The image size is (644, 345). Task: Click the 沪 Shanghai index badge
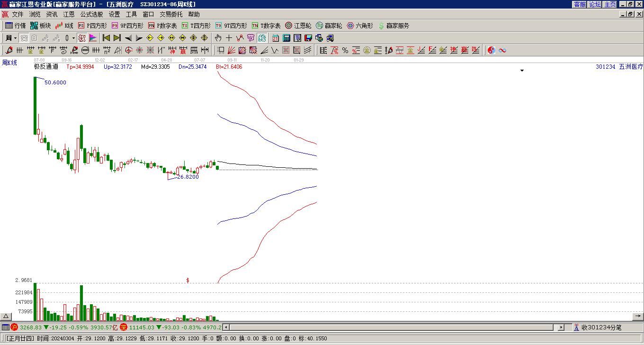click(x=14, y=327)
